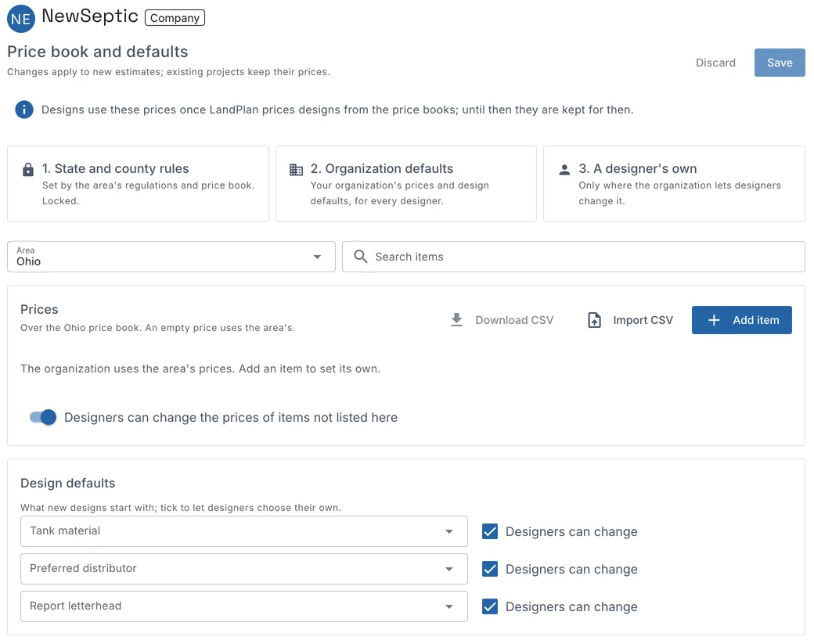Screen dimensions: 814x644
Task: Click the magnifier search icon
Action: coord(360,257)
